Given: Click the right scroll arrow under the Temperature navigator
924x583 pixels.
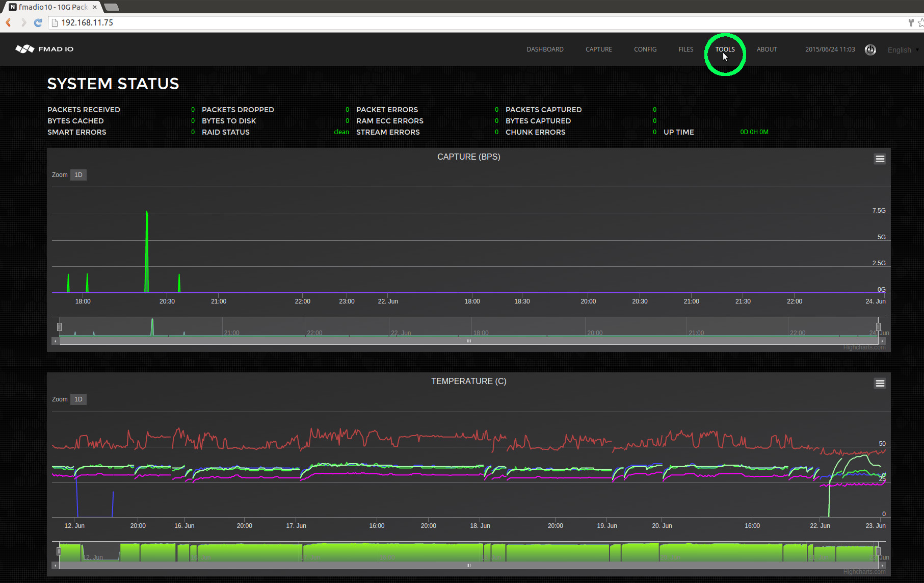Looking at the screenshot, I should click(x=883, y=565).
